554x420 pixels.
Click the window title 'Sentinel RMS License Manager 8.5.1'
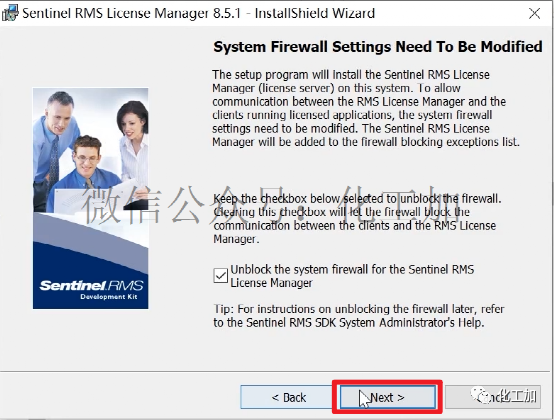point(131,13)
